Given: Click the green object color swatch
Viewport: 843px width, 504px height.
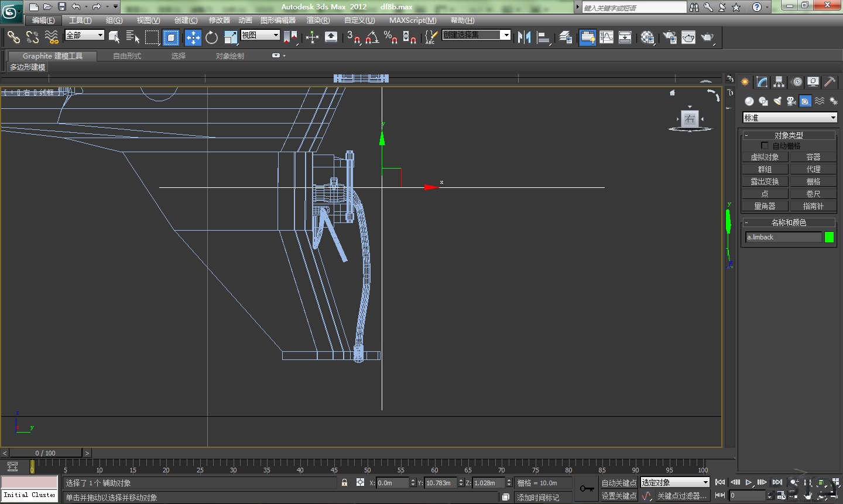Looking at the screenshot, I should pos(829,237).
